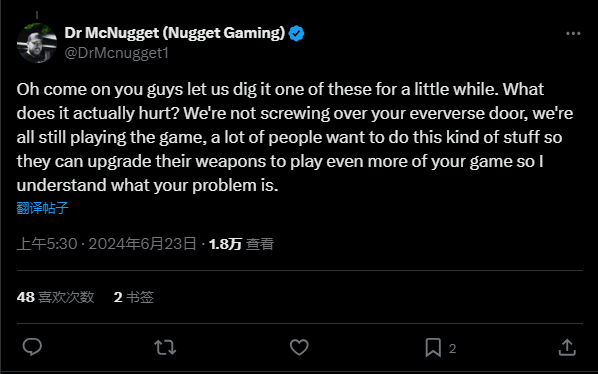Image resolution: width=598 pixels, height=374 pixels.
Task: Open the three-dot more options menu
Action: click(x=573, y=34)
